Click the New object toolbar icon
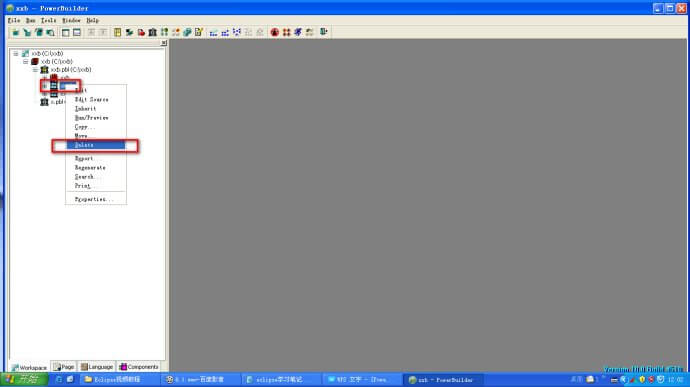The height and width of the screenshot is (387, 690). (x=15, y=32)
